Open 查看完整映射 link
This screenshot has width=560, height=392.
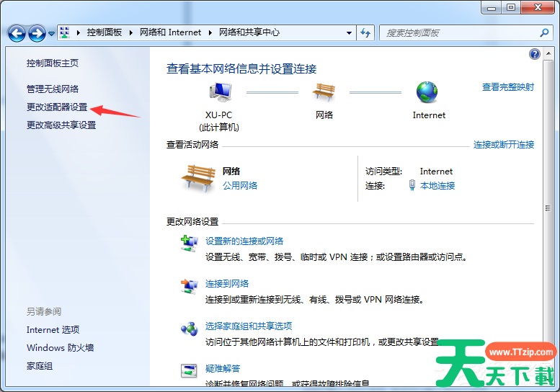pyautogui.click(x=508, y=86)
